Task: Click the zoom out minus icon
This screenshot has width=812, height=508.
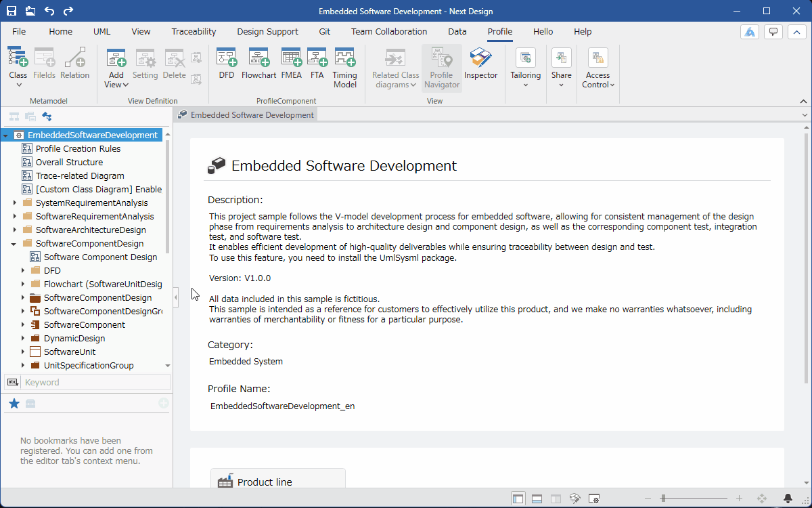Action: 648,499
